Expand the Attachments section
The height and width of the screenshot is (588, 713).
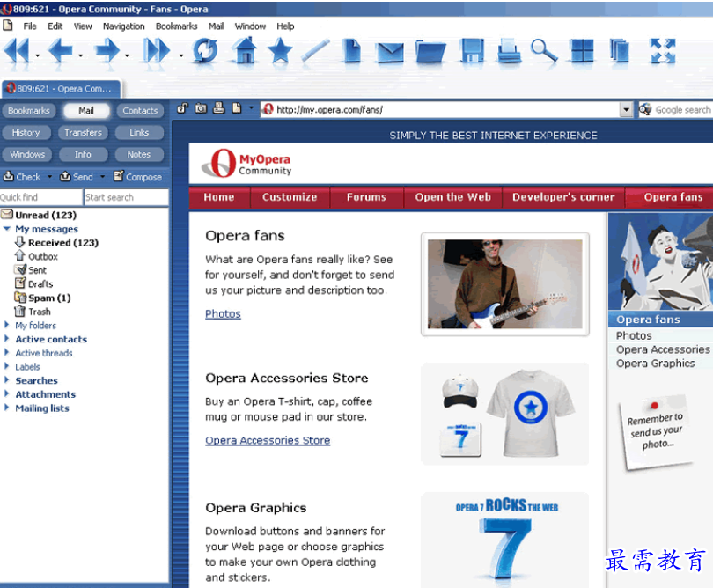[x=7, y=393]
